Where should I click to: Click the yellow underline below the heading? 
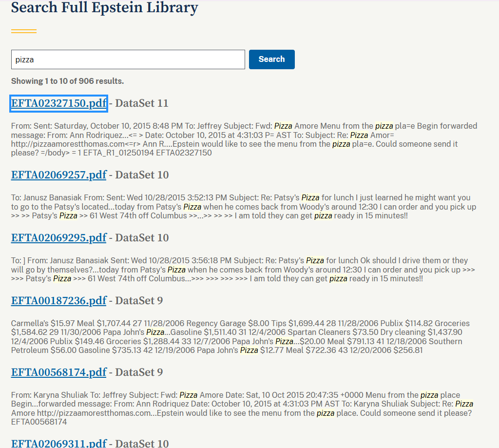tap(24, 32)
